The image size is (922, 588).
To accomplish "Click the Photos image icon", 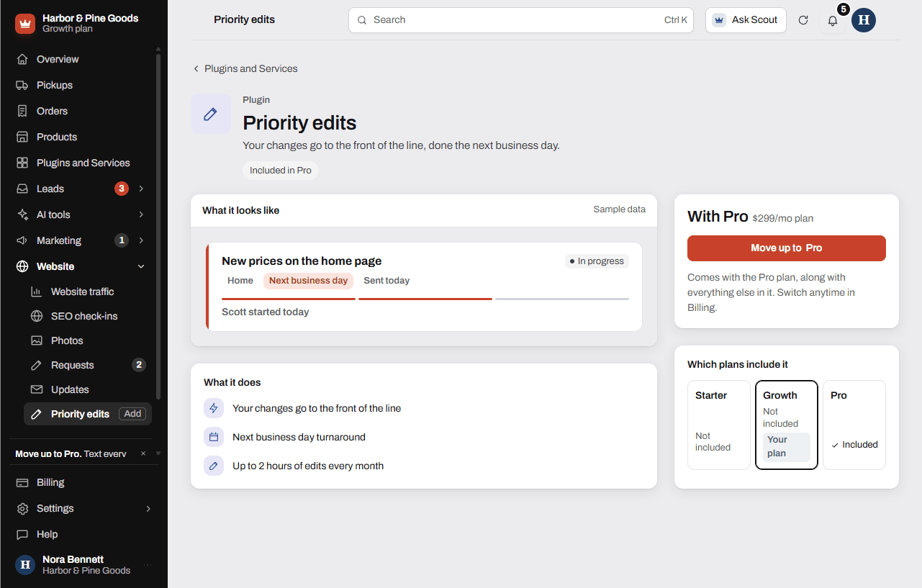I will click(x=37, y=340).
